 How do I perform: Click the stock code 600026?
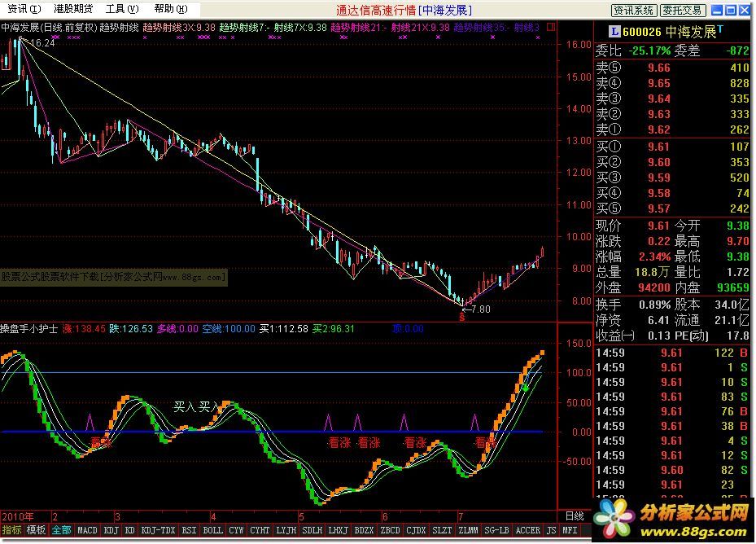[x=642, y=33]
